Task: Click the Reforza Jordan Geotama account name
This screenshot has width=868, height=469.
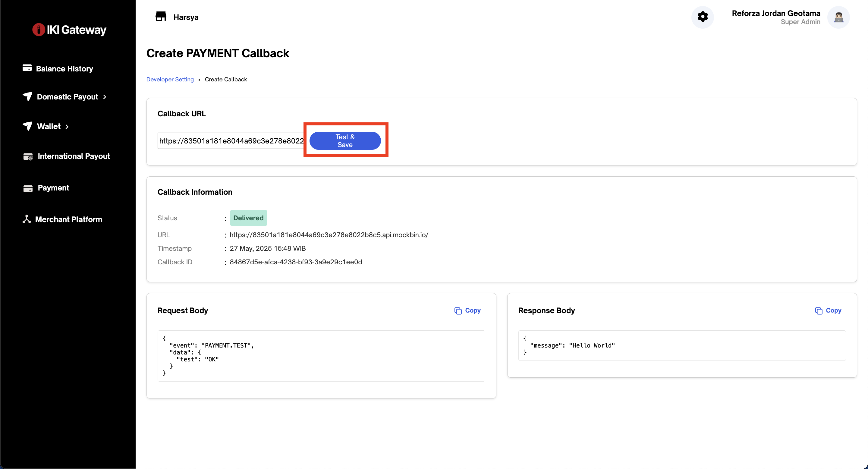Action: pyautogui.click(x=776, y=13)
